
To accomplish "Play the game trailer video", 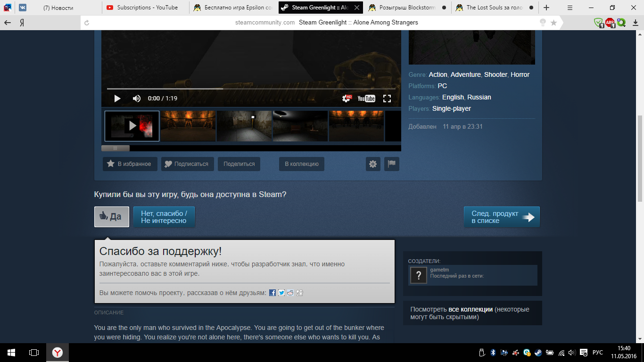I will [x=117, y=99].
